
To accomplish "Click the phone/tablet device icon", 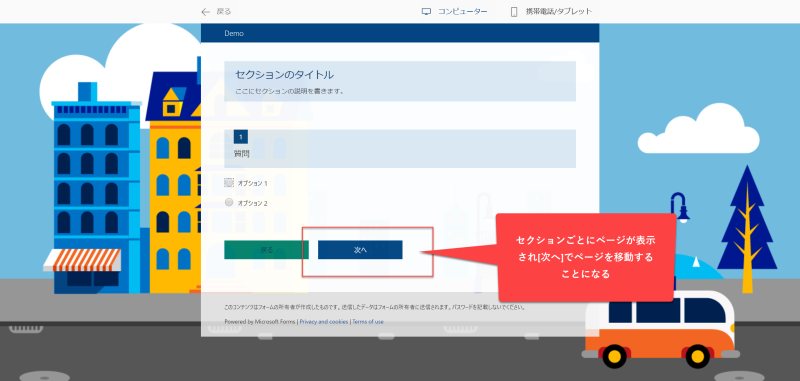I will [x=514, y=12].
